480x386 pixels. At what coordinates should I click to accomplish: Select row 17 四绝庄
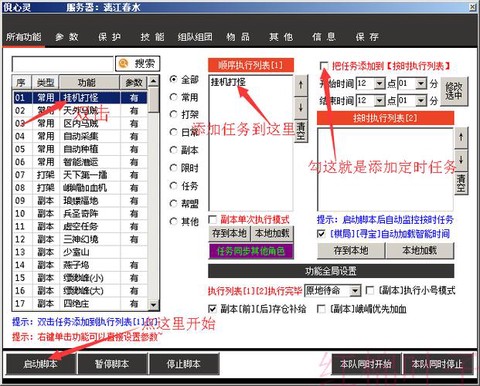(80, 304)
